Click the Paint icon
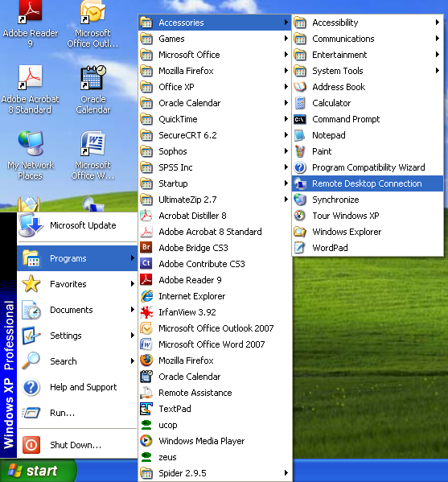This screenshot has height=482, width=448. coord(300,151)
